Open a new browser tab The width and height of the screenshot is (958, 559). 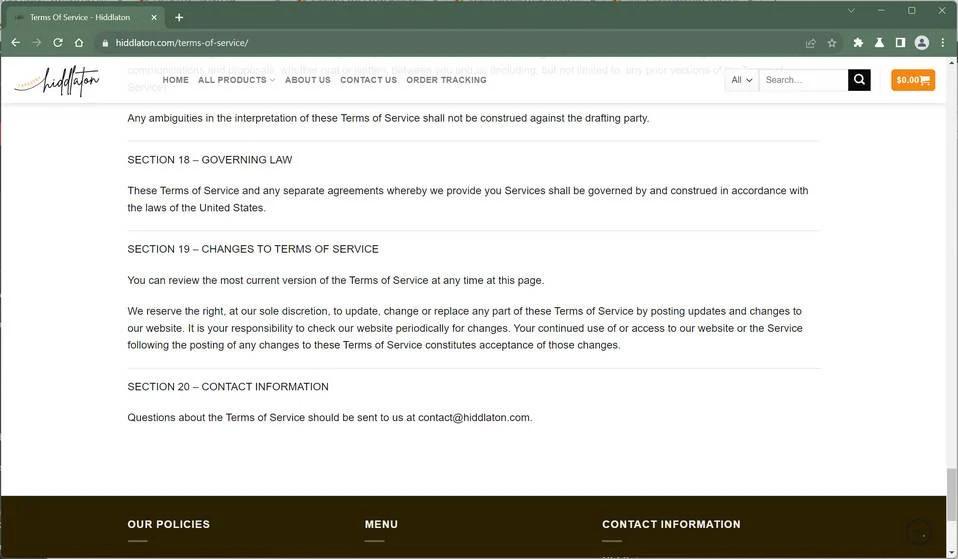pyautogui.click(x=179, y=17)
